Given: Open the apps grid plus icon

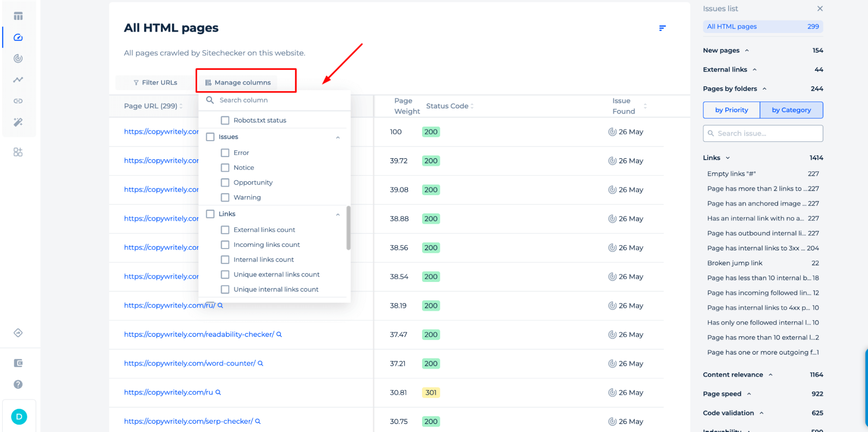Looking at the screenshot, I should point(18,152).
